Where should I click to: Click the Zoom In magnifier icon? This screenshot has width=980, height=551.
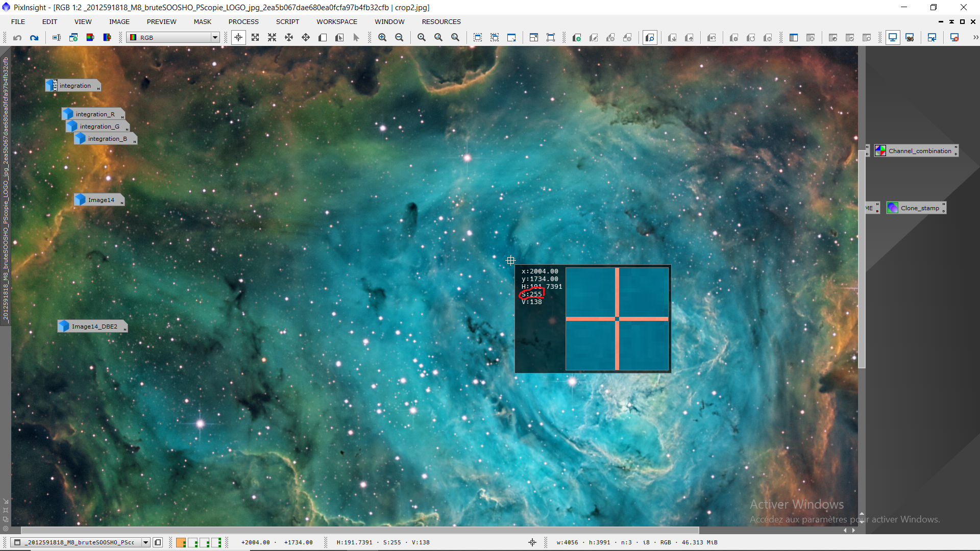(x=382, y=37)
